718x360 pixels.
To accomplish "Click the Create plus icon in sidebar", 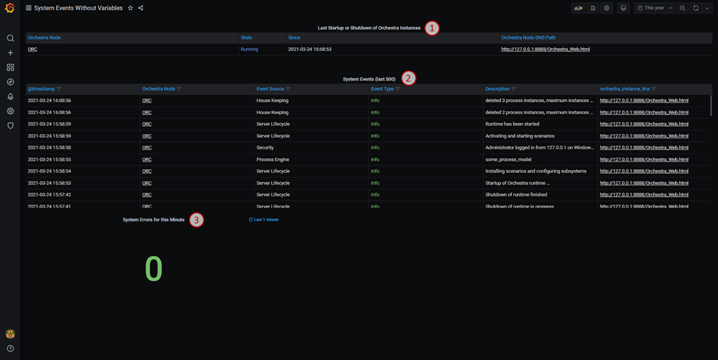I will [10, 53].
